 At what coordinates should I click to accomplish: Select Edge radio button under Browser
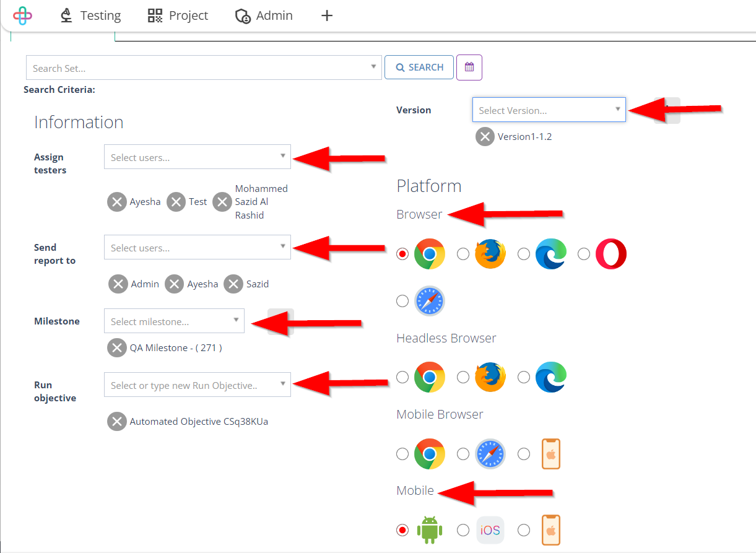pos(524,254)
